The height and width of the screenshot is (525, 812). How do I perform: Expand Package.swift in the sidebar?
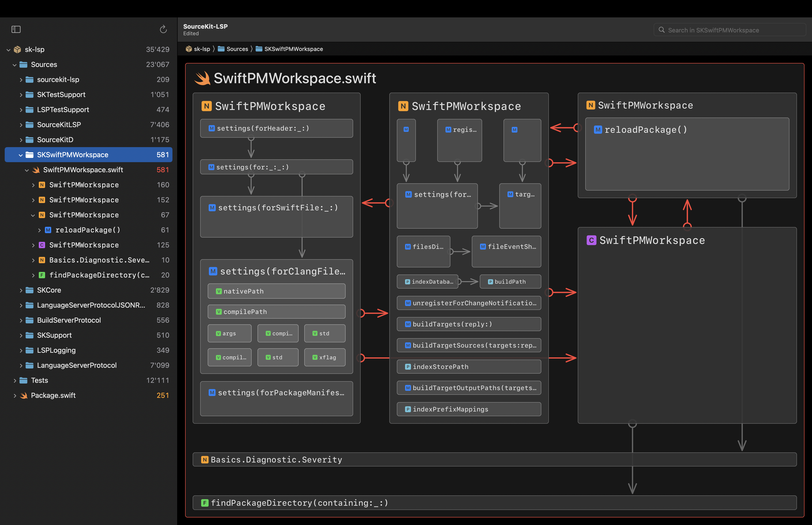tap(15, 396)
